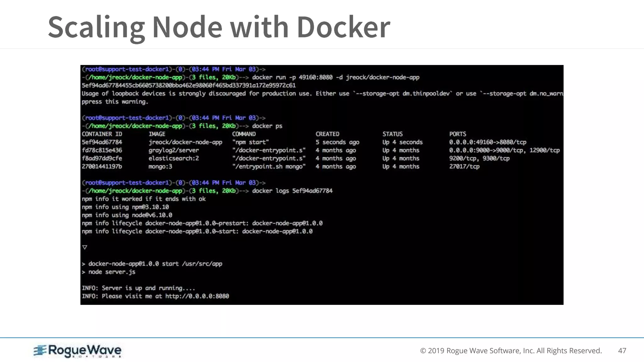Viewport: 644px width, 362px height.
Task: Click the CREATED column header
Action: pyautogui.click(x=327, y=134)
